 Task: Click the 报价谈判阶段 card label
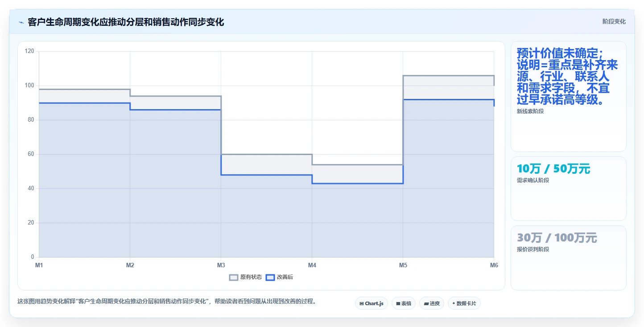[533, 249]
